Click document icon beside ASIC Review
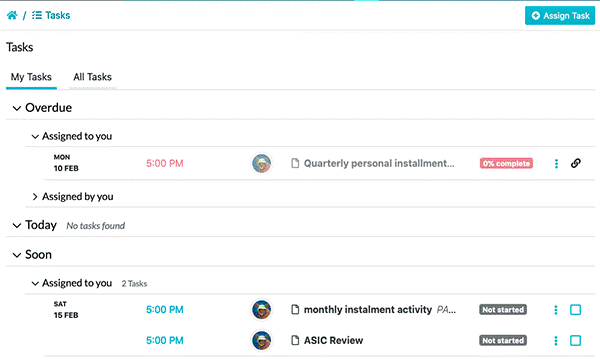The width and height of the screenshot is (600, 362). pos(295,341)
